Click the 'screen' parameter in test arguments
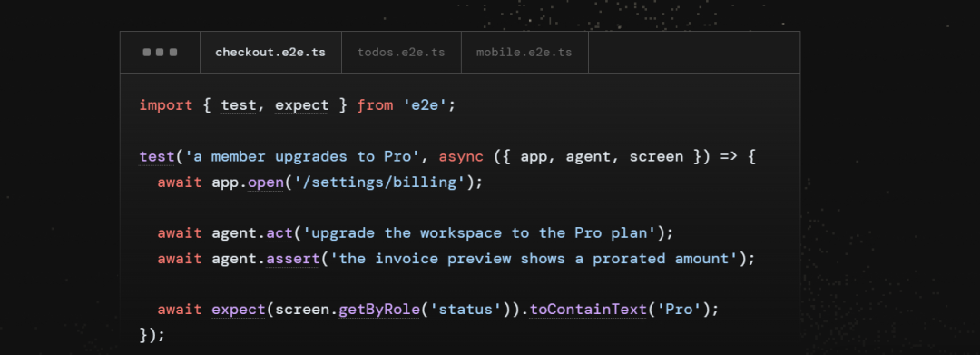Screen dimensions: 980x355 [656, 156]
